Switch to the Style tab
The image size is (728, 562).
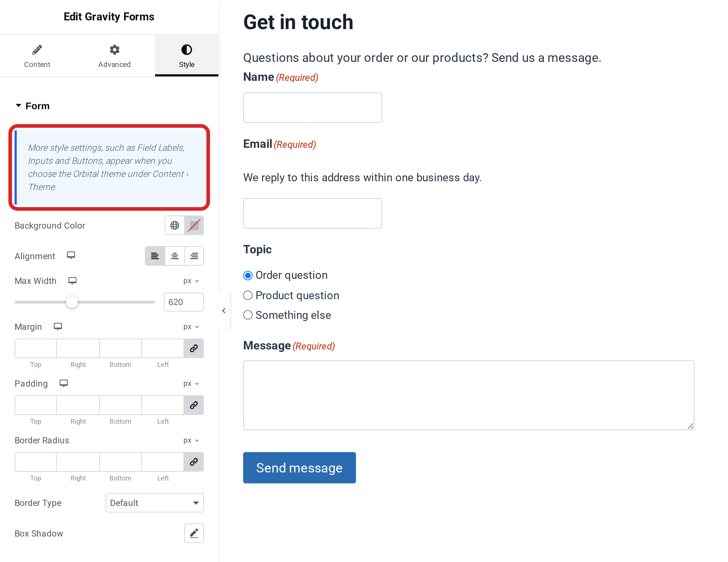pyautogui.click(x=187, y=56)
